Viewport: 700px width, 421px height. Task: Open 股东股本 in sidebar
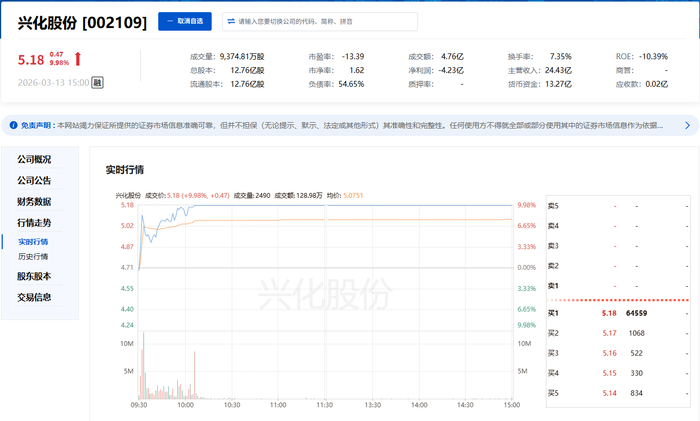34,276
